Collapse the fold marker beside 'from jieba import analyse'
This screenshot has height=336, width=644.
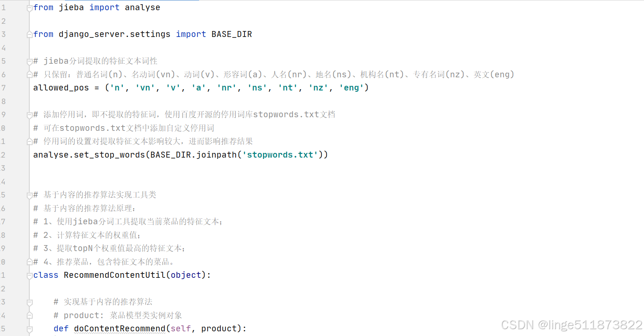coord(30,8)
